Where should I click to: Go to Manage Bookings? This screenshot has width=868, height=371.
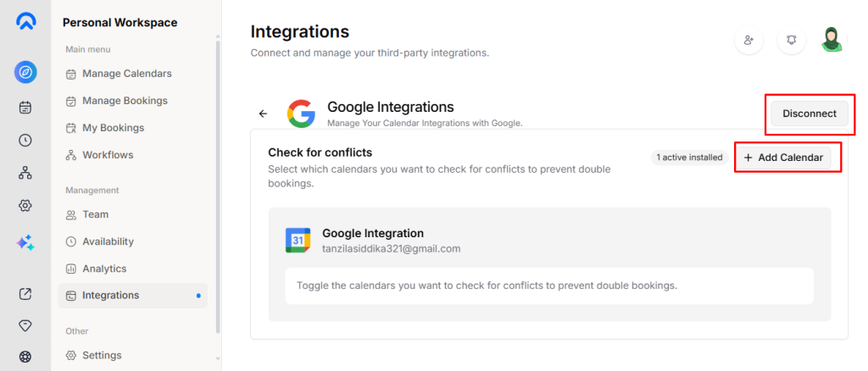[125, 101]
